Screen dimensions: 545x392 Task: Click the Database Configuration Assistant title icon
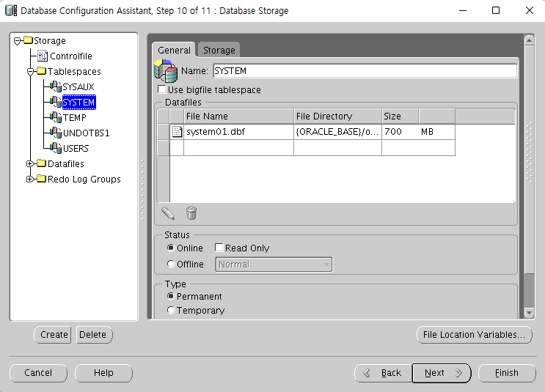[x=11, y=10]
